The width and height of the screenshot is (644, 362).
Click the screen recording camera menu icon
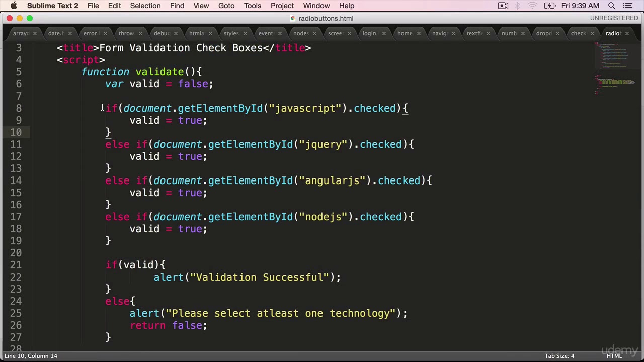(x=503, y=6)
